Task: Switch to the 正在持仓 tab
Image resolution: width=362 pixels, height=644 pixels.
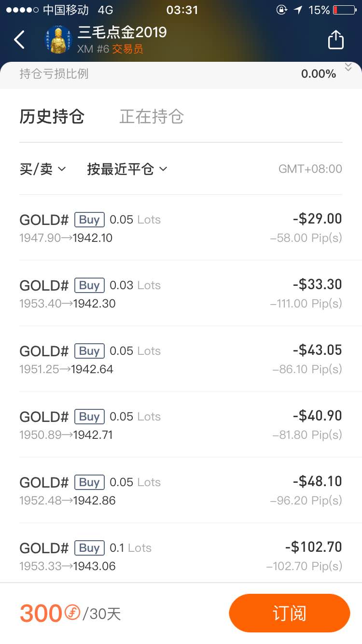Action: [152, 117]
